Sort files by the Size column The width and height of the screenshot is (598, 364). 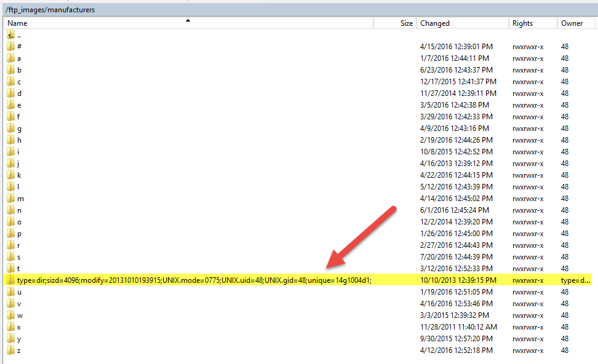pyautogui.click(x=406, y=23)
